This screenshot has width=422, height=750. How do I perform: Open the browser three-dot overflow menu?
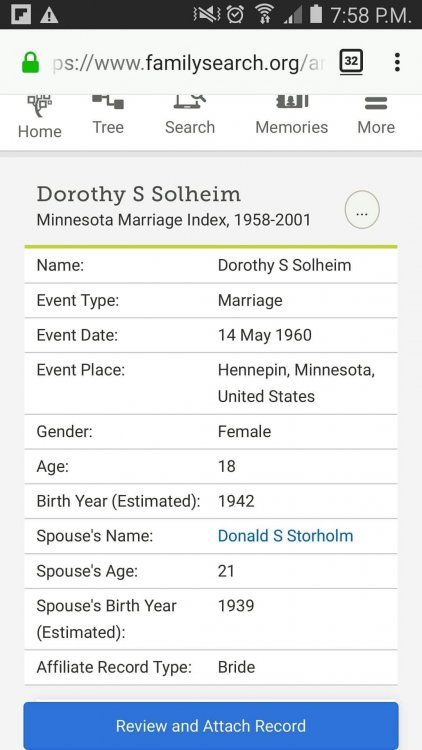(x=397, y=62)
